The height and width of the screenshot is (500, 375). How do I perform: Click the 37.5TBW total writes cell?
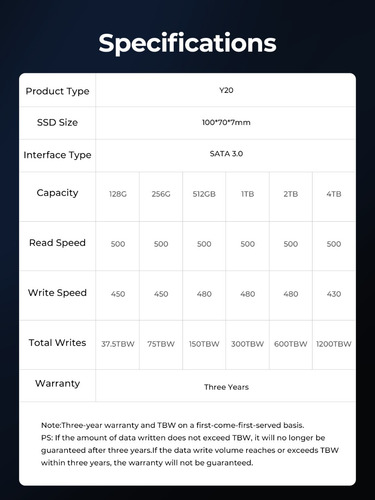118,344
